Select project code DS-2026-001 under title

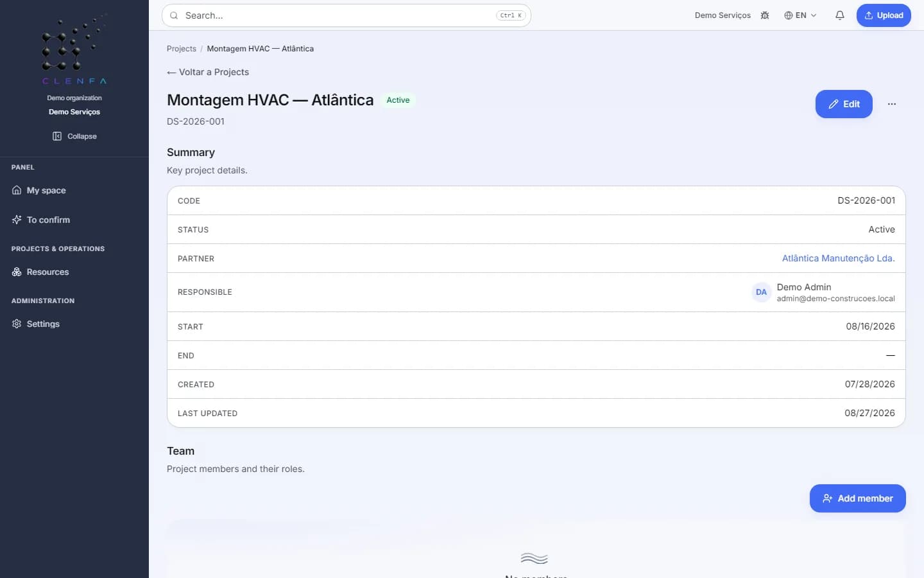click(x=196, y=121)
